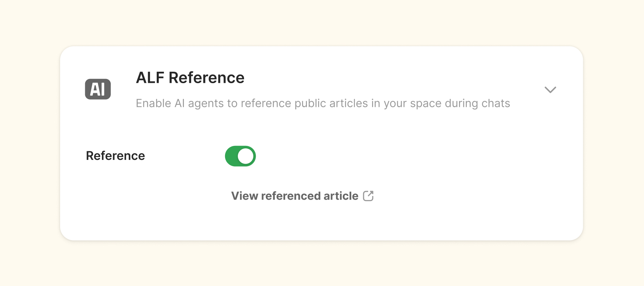Click the AI badge icon
This screenshot has width=644, height=286.
pos(98,89)
